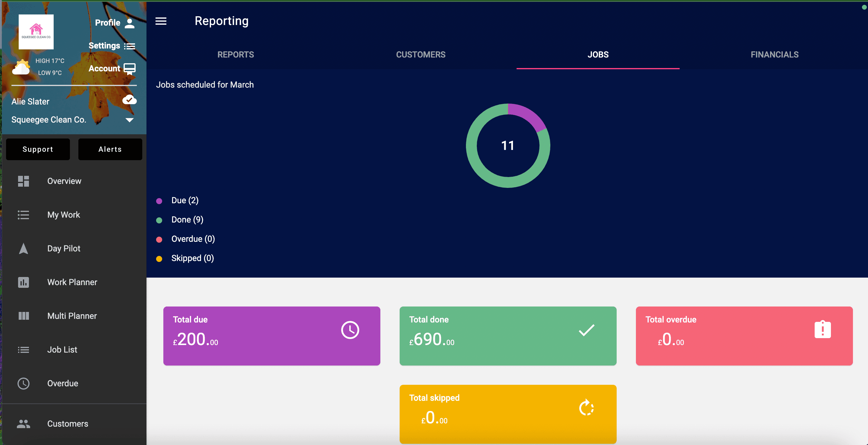Click the Work Planner chart icon
The height and width of the screenshot is (445, 868).
pyautogui.click(x=23, y=282)
